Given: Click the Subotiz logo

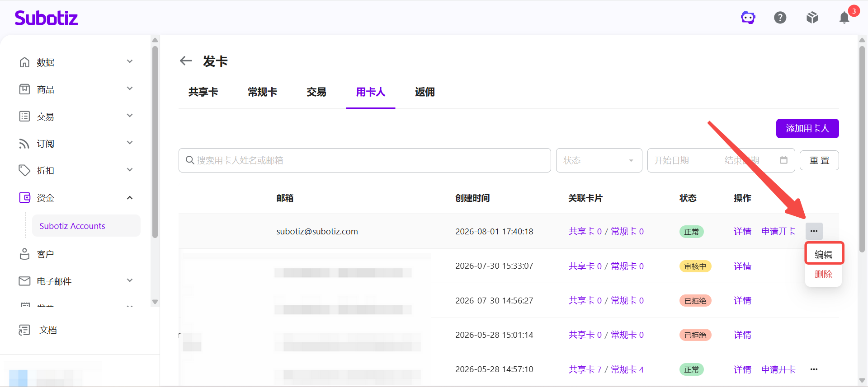Looking at the screenshot, I should coord(46,18).
